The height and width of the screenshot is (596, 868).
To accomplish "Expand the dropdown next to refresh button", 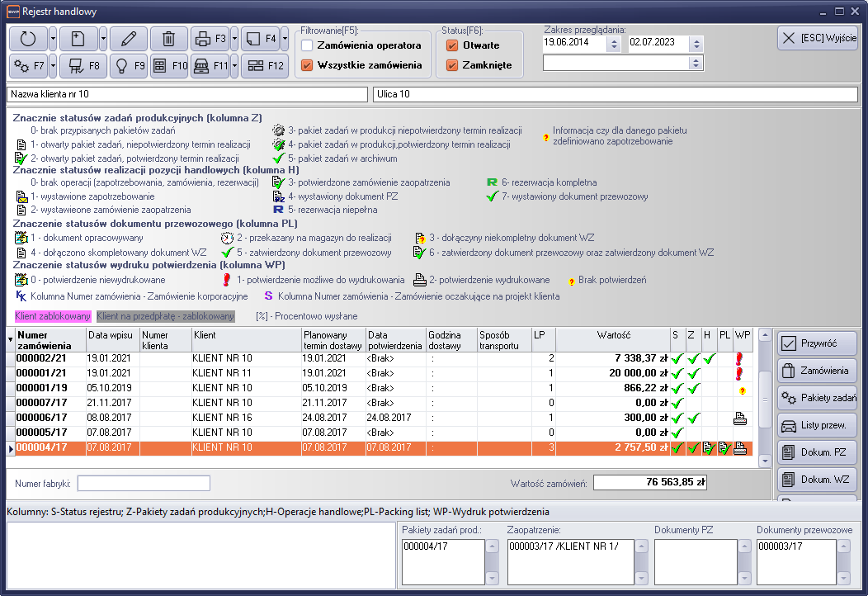I will 53,38.
